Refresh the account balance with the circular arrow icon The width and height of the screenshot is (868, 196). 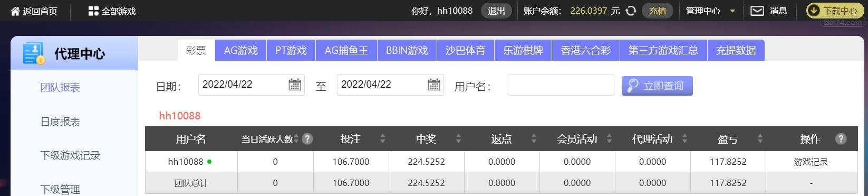[631, 11]
